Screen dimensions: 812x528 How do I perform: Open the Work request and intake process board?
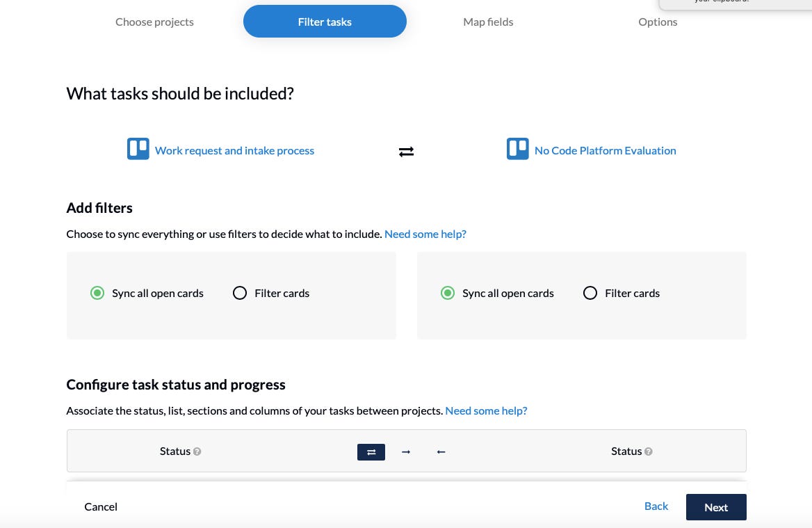(234, 150)
